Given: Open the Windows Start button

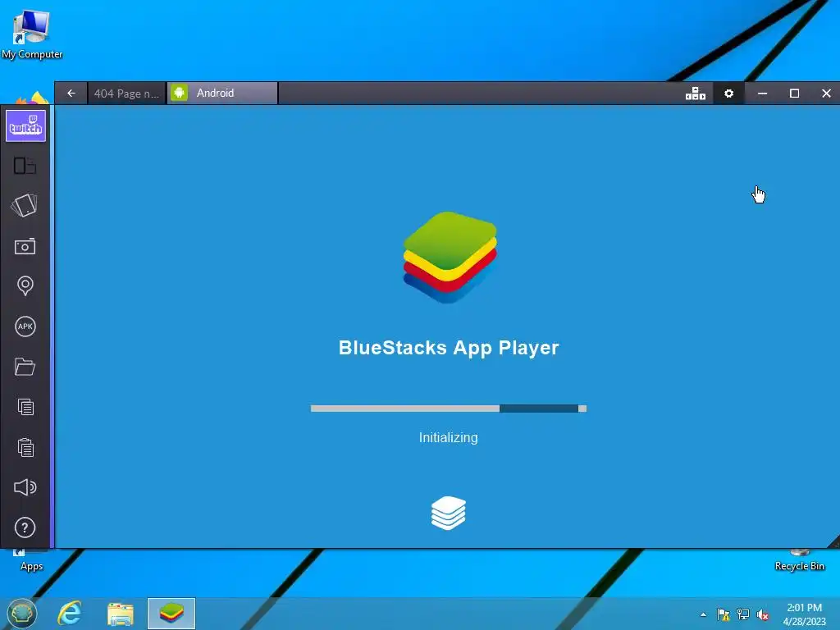Looking at the screenshot, I should 22,614.
